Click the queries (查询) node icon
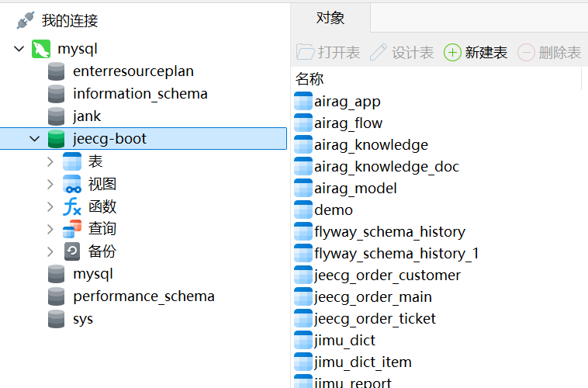The width and height of the screenshot is (588, 388). 72,229
